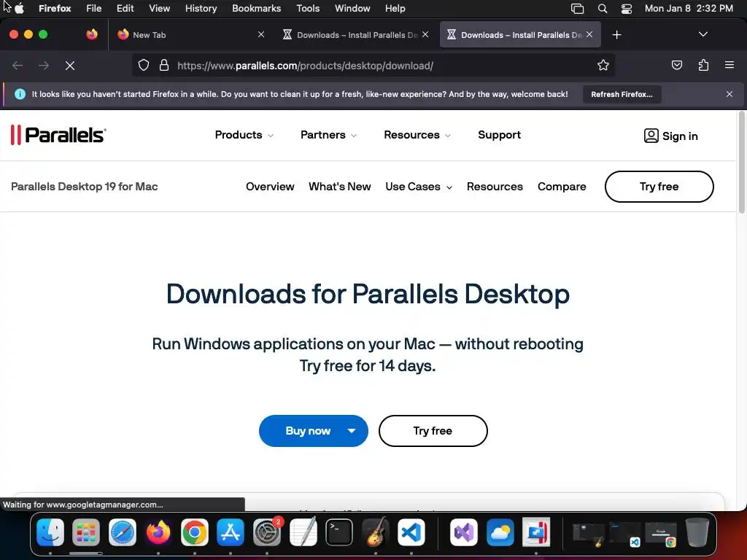The width and height of the screenshot is (747, 560).
Task: Stop loading the page with X button
Action: click(70, 66)
